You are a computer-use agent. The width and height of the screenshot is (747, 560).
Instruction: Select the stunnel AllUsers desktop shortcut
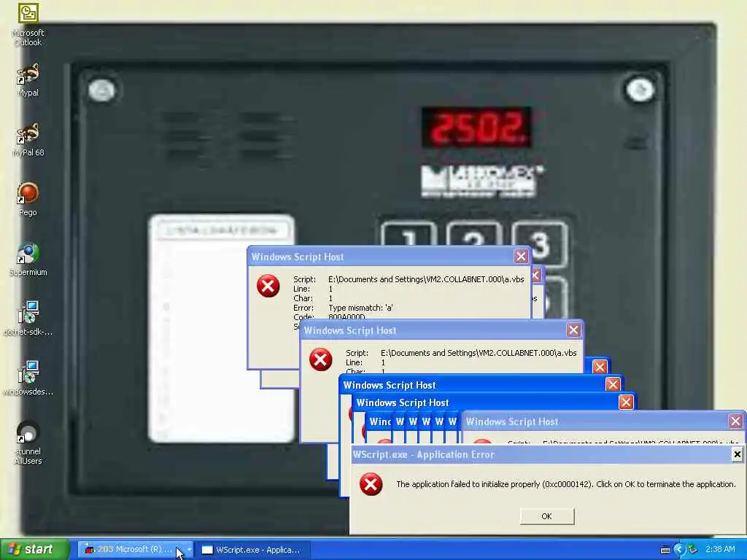[28, 443]
